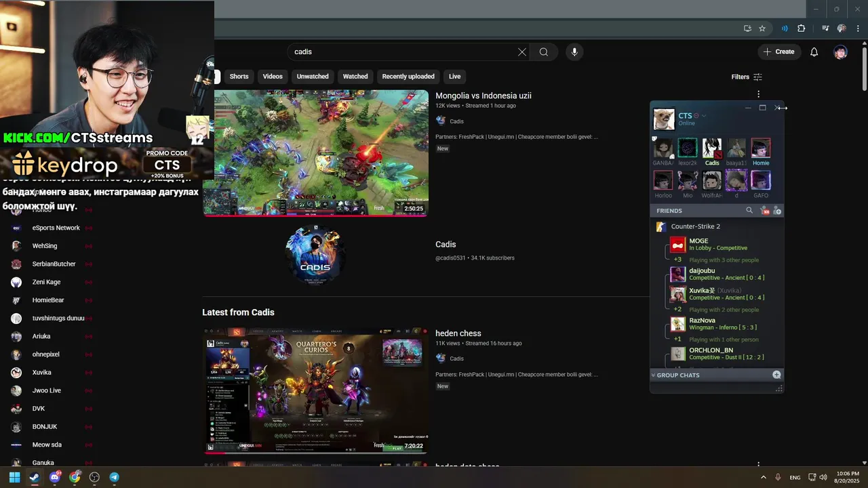The image size is (868, 488).
Task: Select the Watched filter chip
Action: tap(355, 77)
